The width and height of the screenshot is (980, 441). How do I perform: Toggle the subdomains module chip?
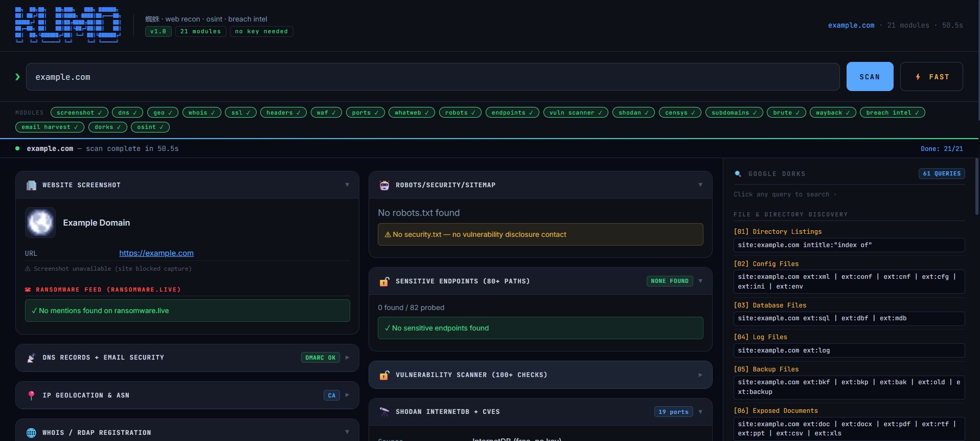pos(734,113)
